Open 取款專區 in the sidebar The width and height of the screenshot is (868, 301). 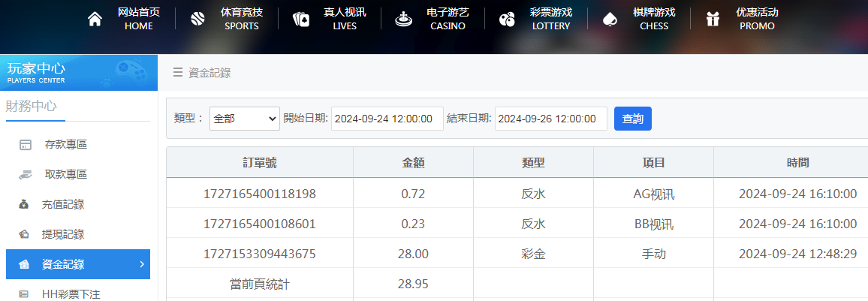coord(66,174)
